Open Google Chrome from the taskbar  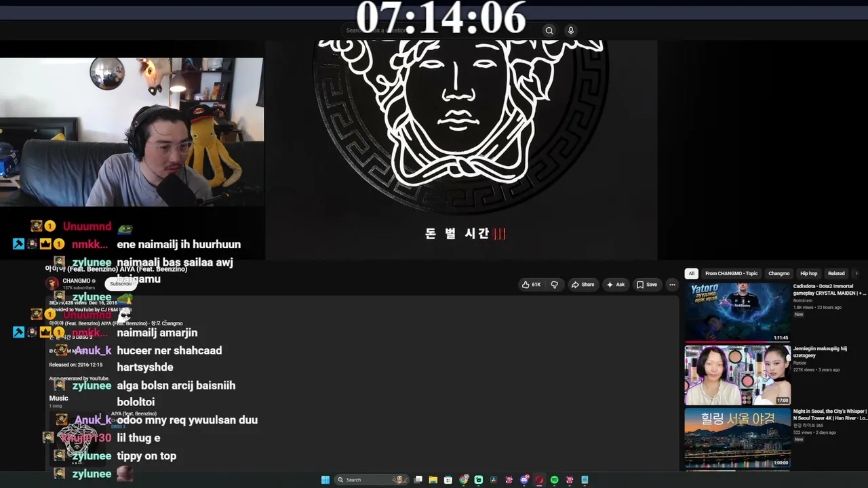click(464, 480)
